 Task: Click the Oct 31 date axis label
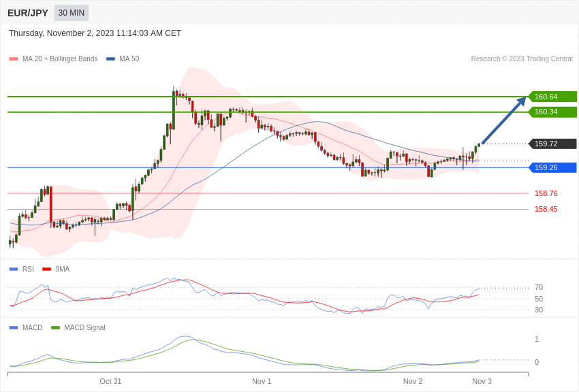(x=110, y=381)
